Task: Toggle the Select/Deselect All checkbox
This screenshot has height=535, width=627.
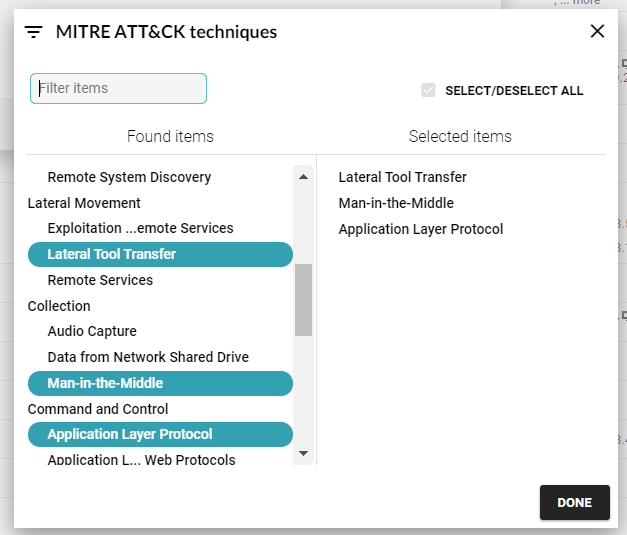Action: click(x=428, y=90)
